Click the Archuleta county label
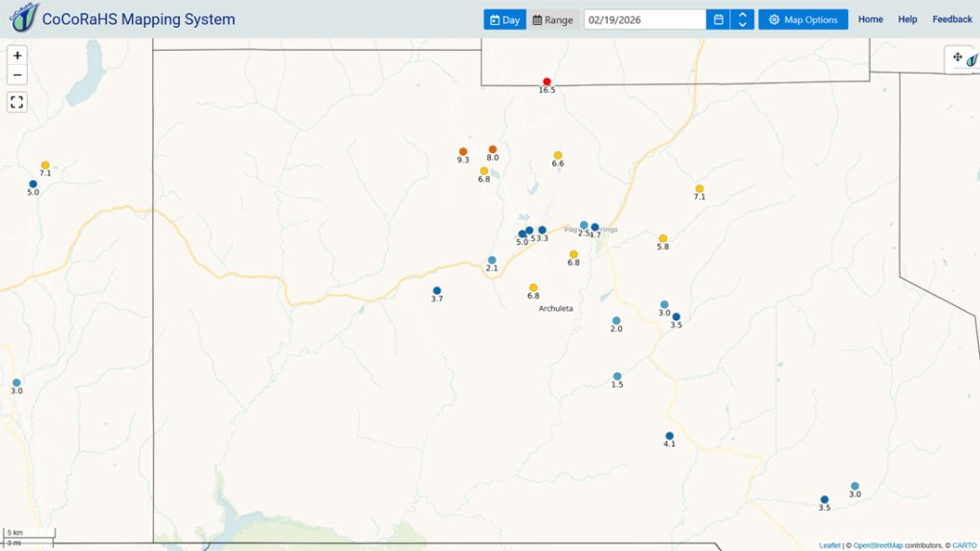Image resolution: width=980 pixels, height=551 pixels. pos(556,309)
